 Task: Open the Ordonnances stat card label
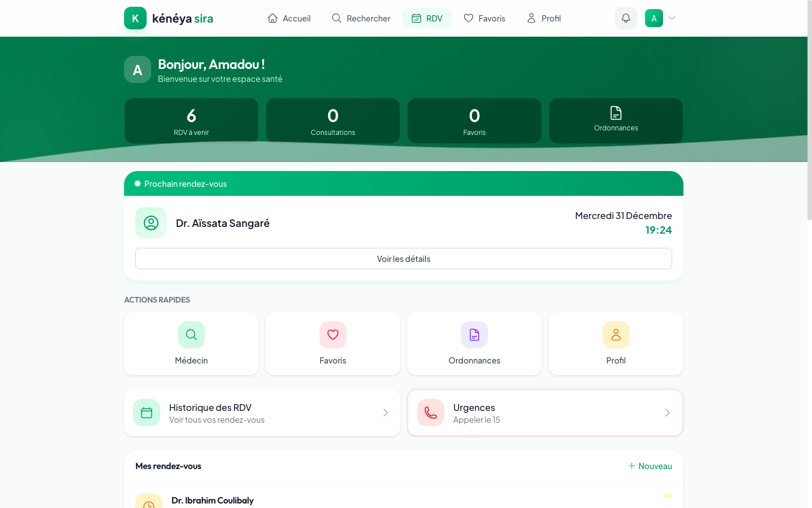616,128
